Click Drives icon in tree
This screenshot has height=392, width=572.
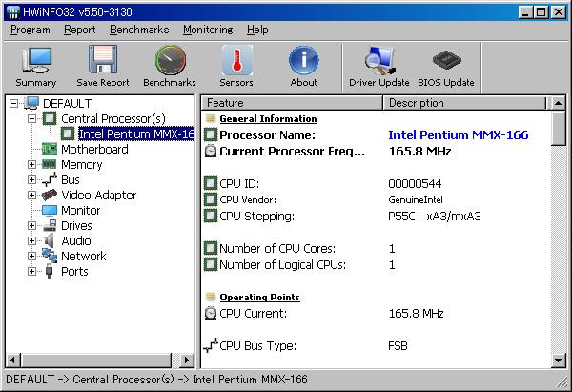point(50,225)
